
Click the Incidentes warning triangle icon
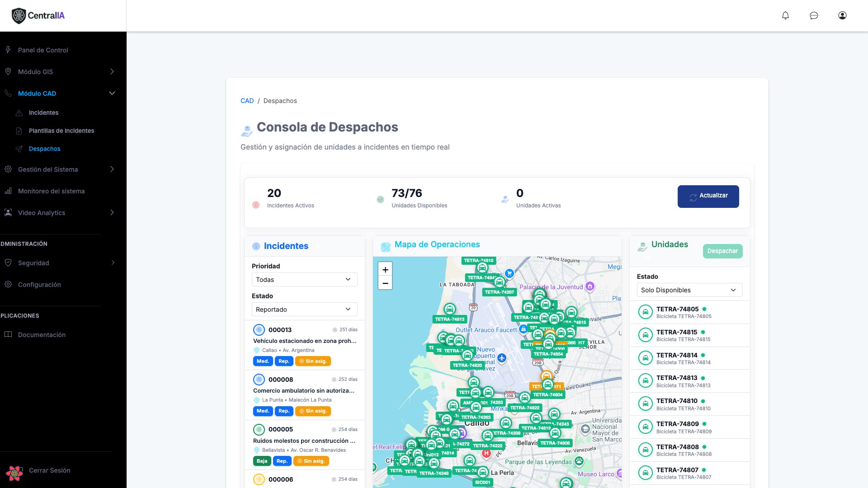coord(19,113)
